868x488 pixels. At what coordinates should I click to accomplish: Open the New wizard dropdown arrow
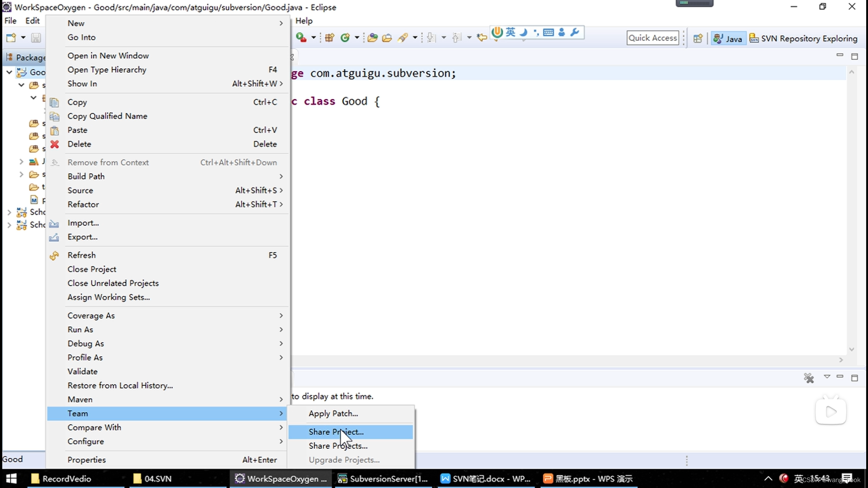23,38
